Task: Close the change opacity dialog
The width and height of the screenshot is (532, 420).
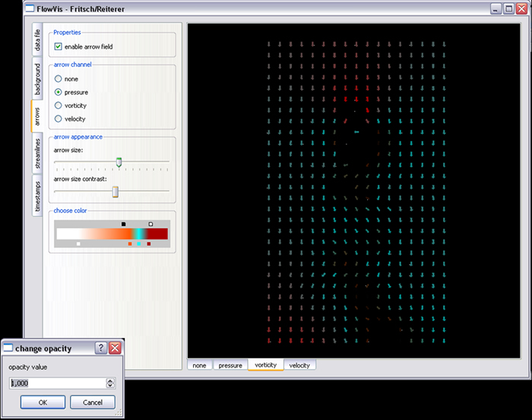Action: click(115, 348)
